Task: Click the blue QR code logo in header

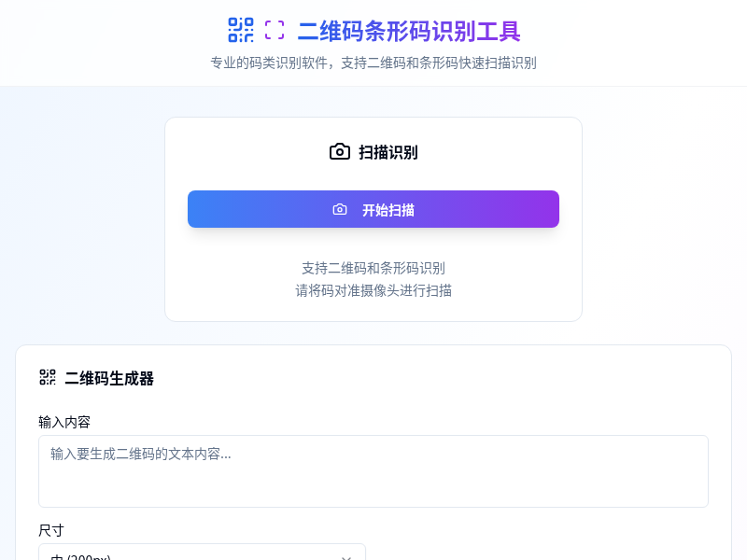Action: pyautogui.click(x=241, y=30)
